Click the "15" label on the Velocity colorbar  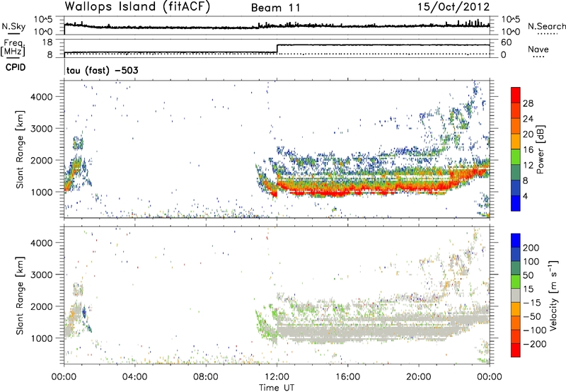[x=528, y=289]
